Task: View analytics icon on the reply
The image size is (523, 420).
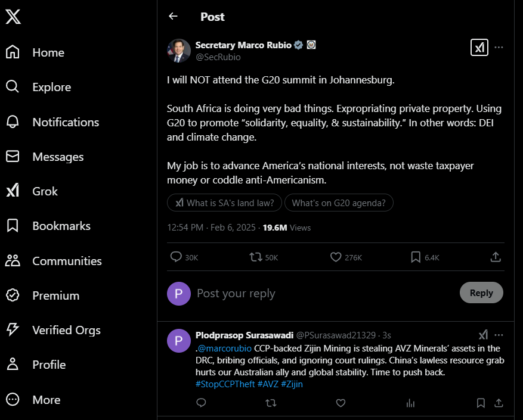Action: pyautogui.click(x=411, y=403)
